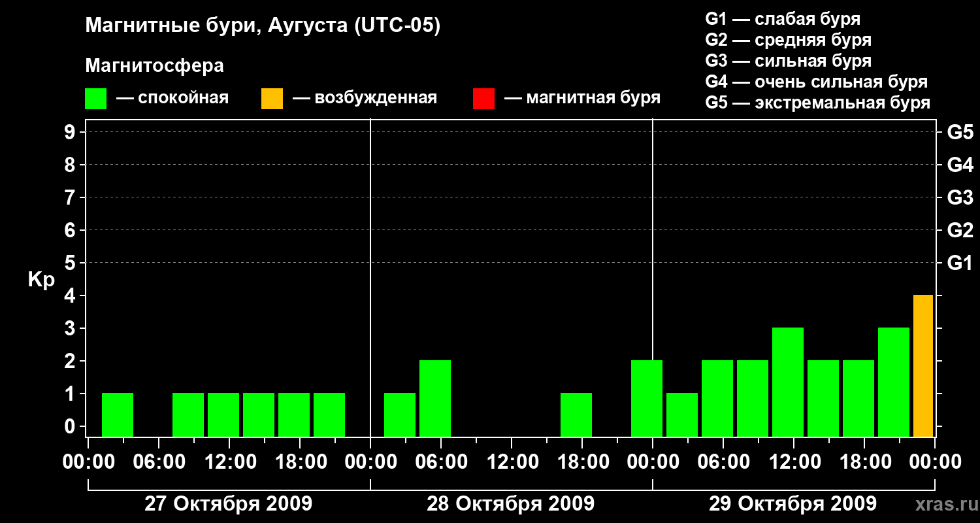
Task: Click the '— возбужденная' legend label
Action: (365, 98)
